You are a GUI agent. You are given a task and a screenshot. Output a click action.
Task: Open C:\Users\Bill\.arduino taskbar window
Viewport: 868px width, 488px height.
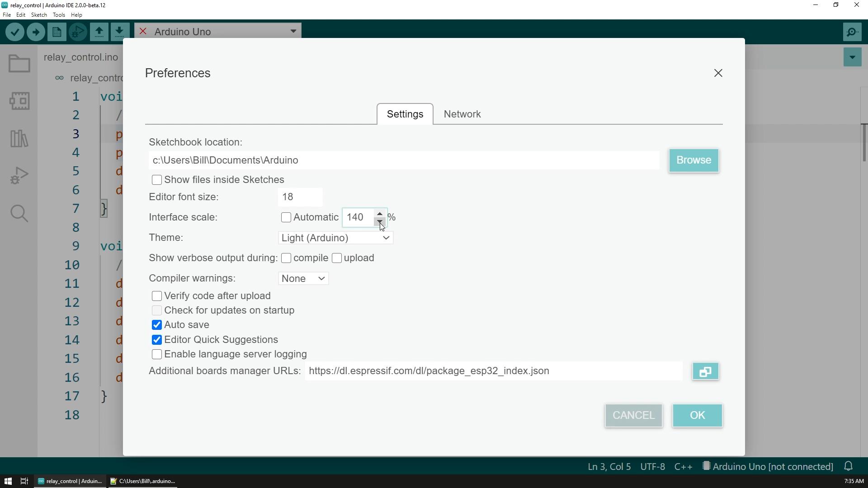click(x=143, y=481)
